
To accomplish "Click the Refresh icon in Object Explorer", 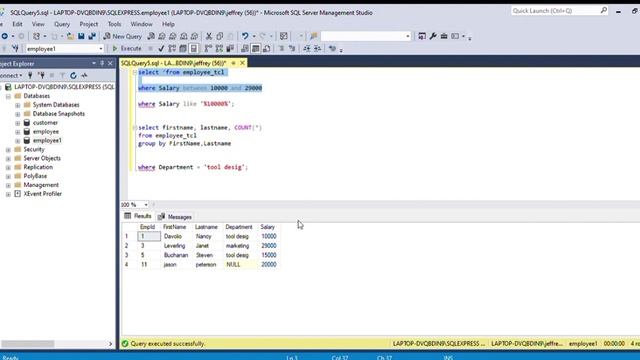I will point(73,76).
